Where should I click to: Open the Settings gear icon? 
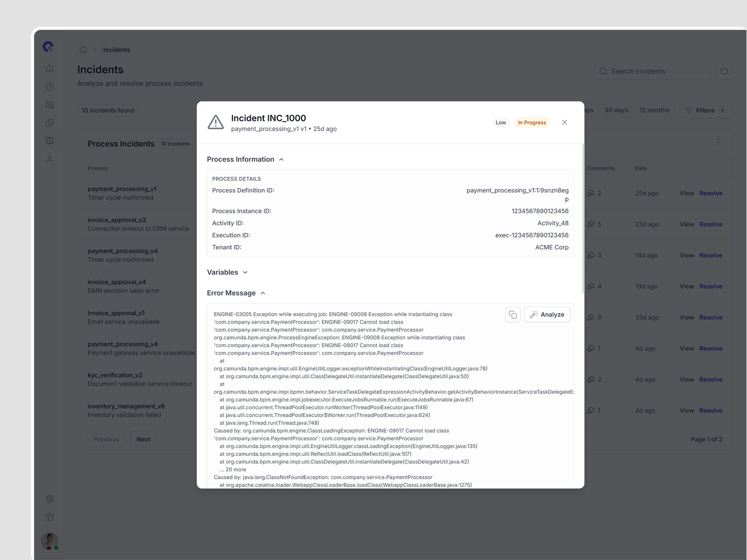(x=49, y=498)
